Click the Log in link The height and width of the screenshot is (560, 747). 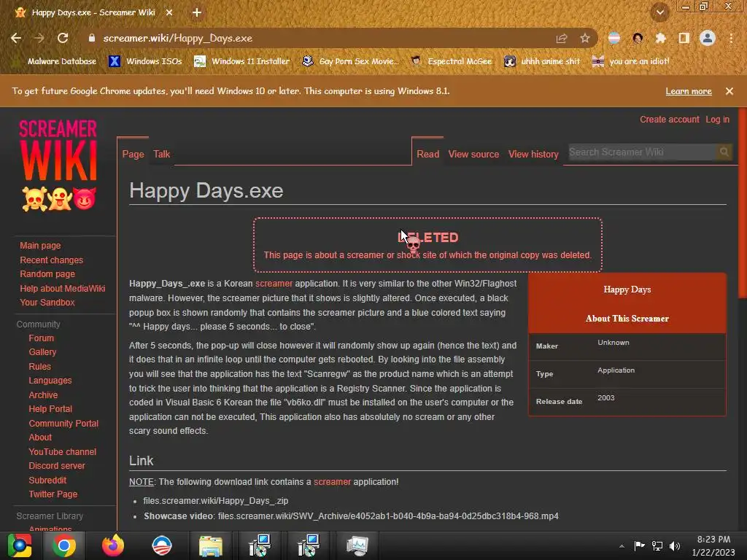[717, 120]
